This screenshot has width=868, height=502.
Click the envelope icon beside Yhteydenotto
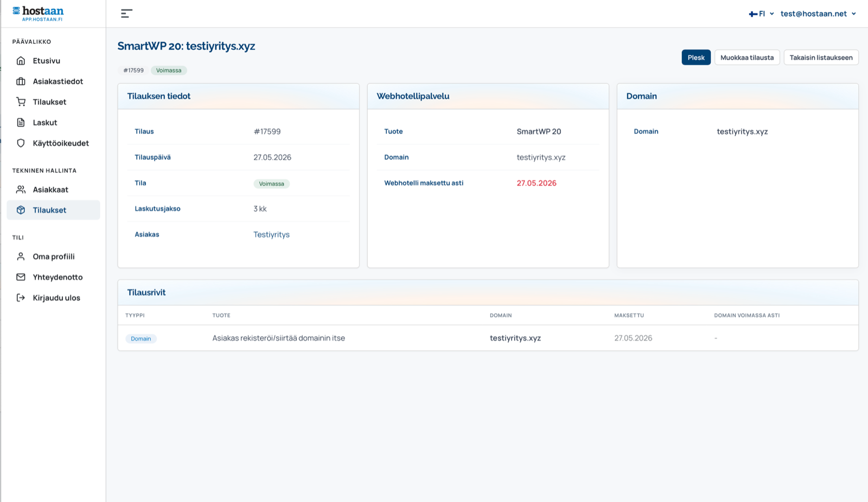pos(21,277)
